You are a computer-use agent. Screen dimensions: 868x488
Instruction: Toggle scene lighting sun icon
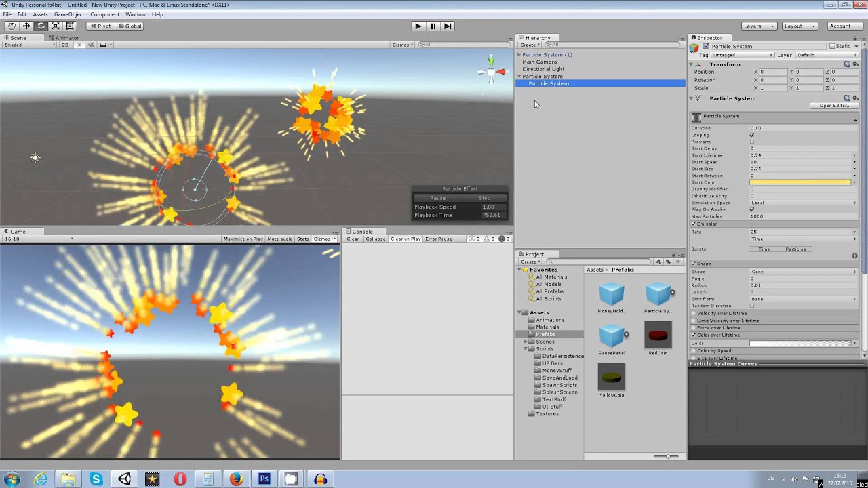(79, 45)
